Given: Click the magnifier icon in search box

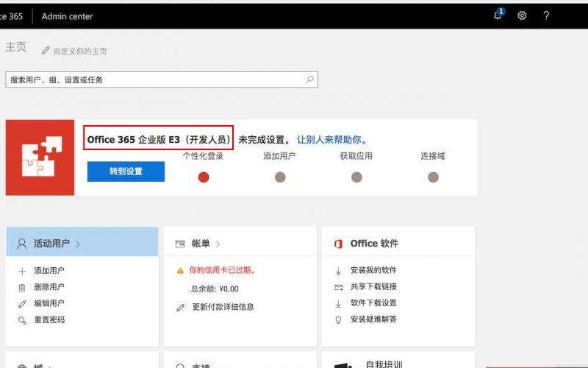Looking at the screenshot, I should pos(309,79).
